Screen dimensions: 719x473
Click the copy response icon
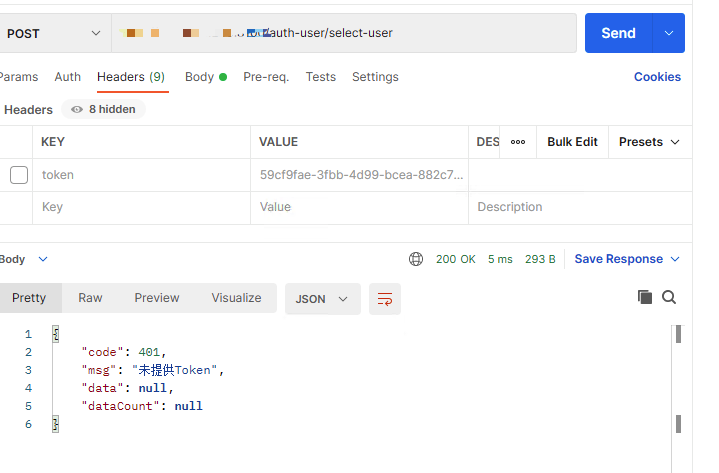(x=645, y=297)
